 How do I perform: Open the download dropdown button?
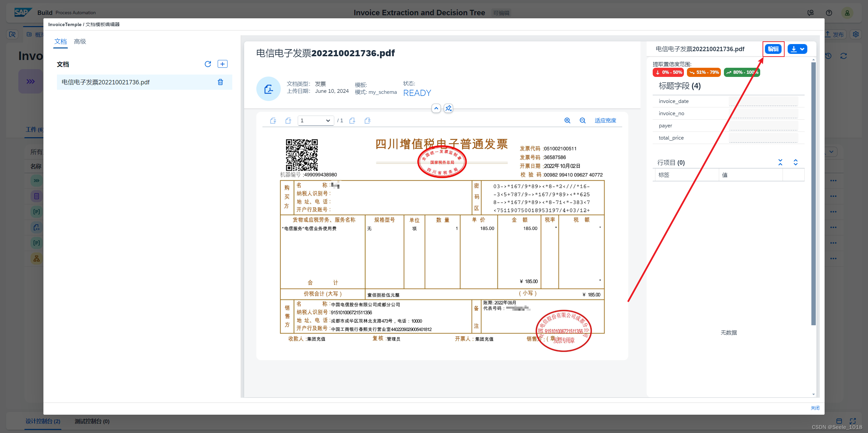click(797, 49)
